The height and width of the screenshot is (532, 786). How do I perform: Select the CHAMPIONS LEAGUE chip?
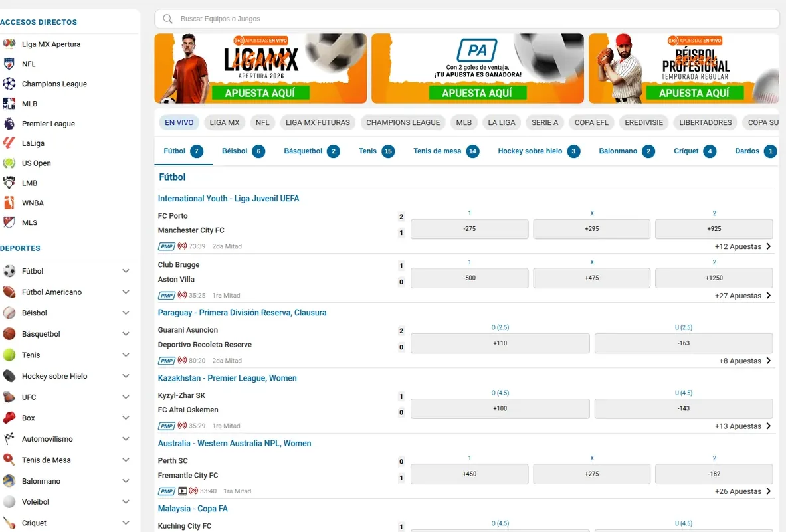(x=403, y=122)
